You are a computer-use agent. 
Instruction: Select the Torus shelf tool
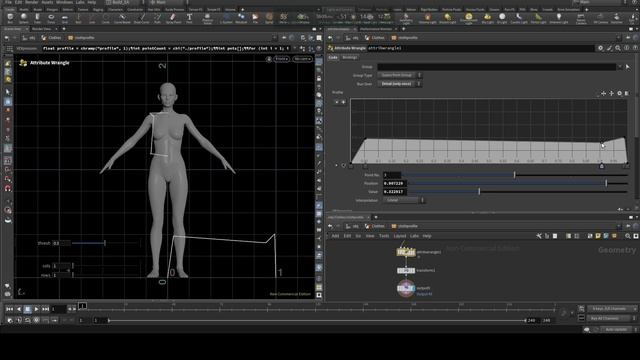pyautogui.click(x=51, y=18)
